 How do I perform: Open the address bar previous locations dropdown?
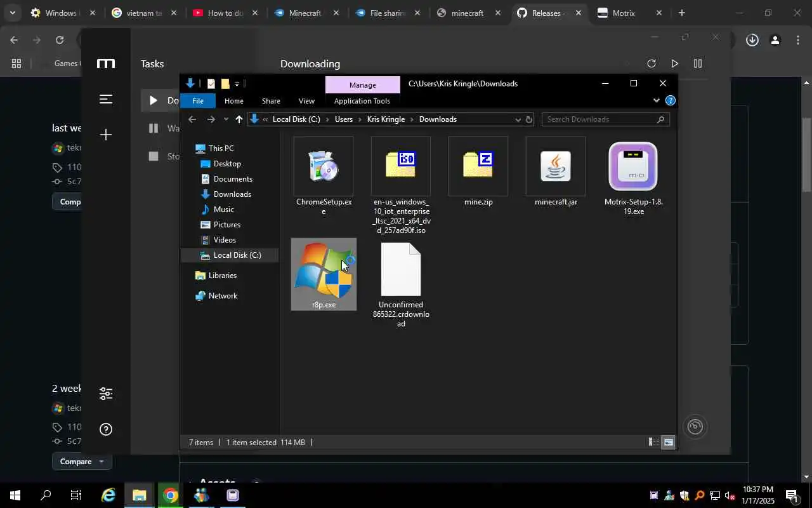click(x=518, y=119)
